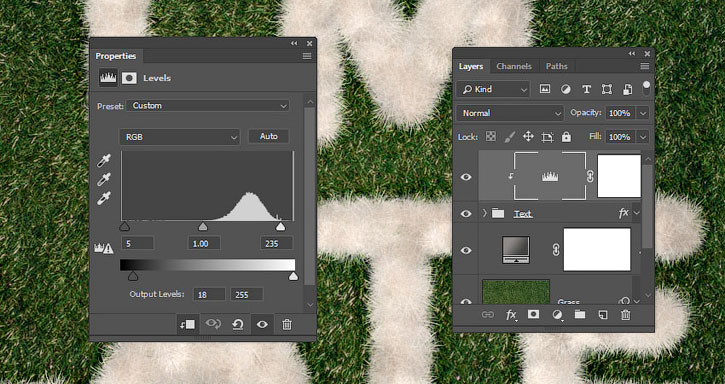
Task: Click the Auto levels button
Action: 269,136
